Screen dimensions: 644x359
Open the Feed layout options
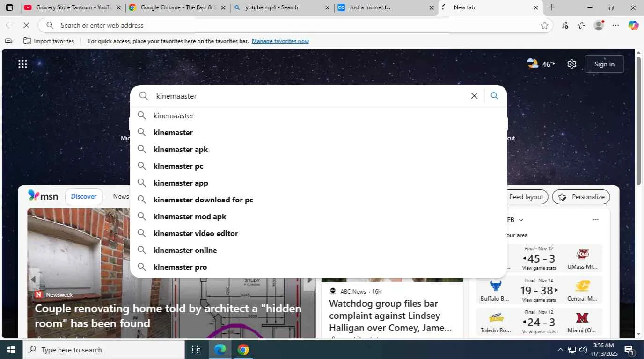tap(526, 197)
